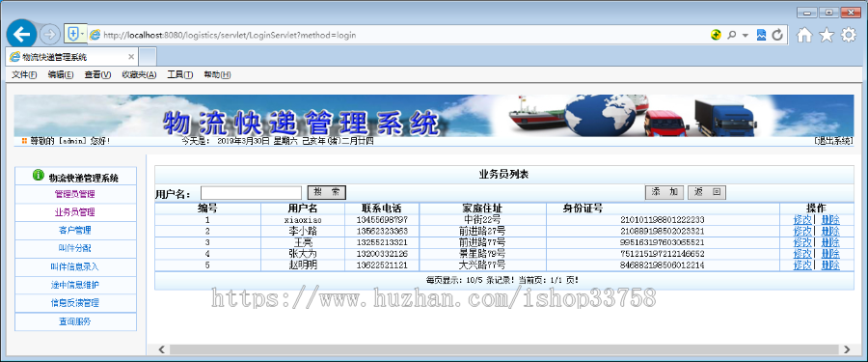
Task: Open 业务员管理 in sidebar
Action: point(75,211)
